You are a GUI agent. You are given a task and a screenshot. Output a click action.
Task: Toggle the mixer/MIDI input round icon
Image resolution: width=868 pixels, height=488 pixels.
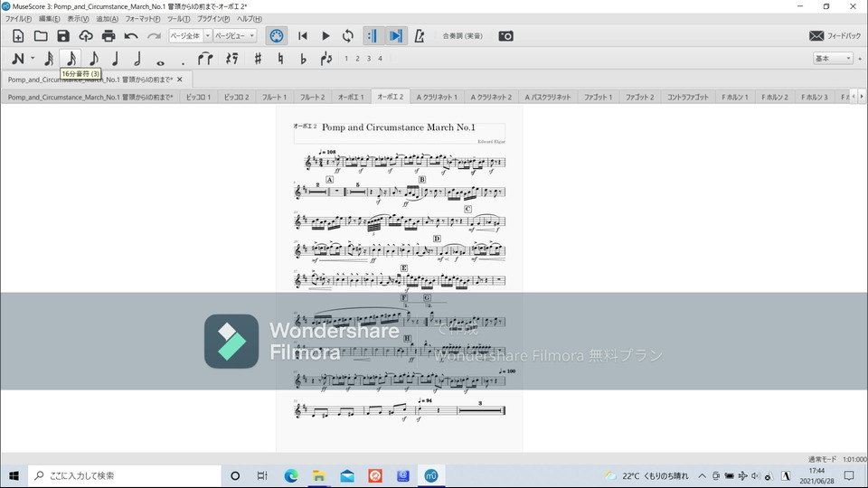[277, 36]
